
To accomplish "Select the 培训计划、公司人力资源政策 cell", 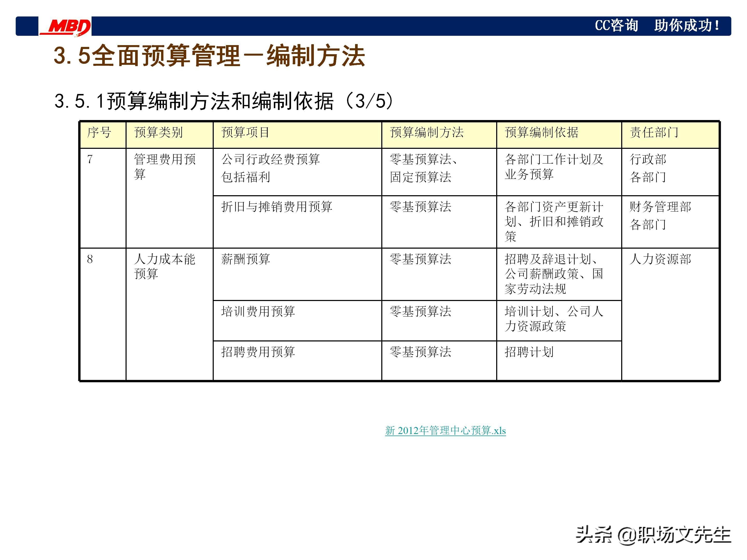I will click(559, 320).
